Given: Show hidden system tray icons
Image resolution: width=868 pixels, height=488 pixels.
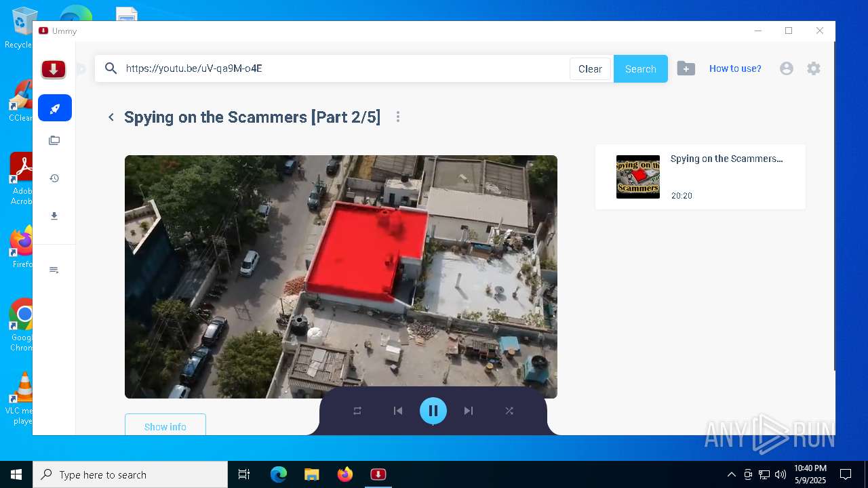Looking at the screenshot, I should [x=731, y=474].
